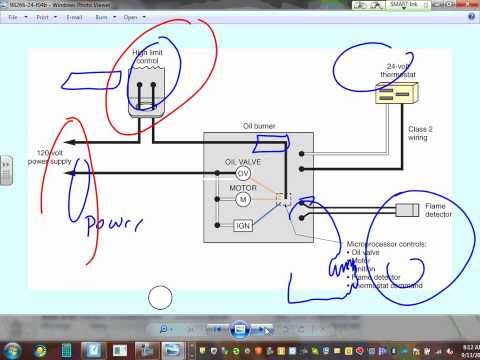
Task: Expand the File menu dropdown arrow
Action: [x=26, y=17]
